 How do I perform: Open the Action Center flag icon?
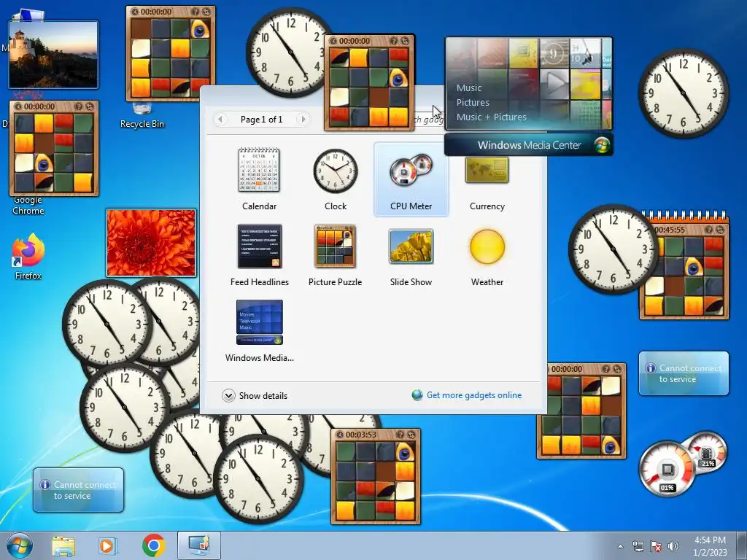(656, 546)
